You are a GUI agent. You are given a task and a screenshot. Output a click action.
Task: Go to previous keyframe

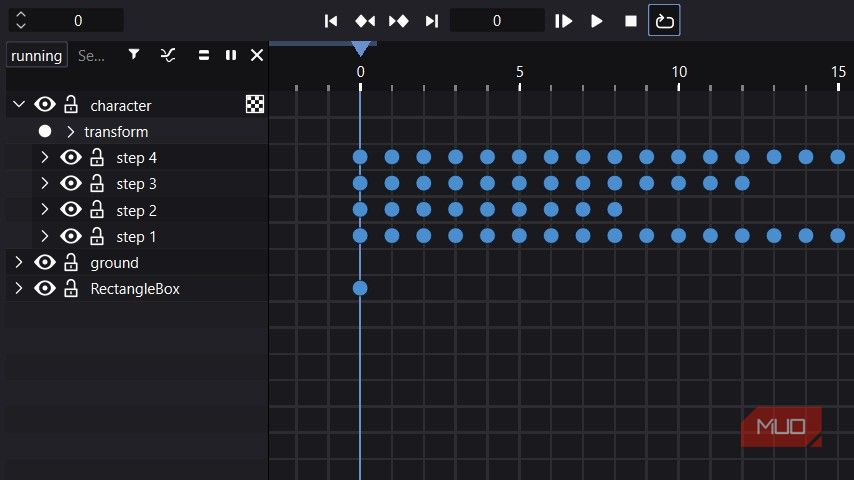[x=365, y=21]
